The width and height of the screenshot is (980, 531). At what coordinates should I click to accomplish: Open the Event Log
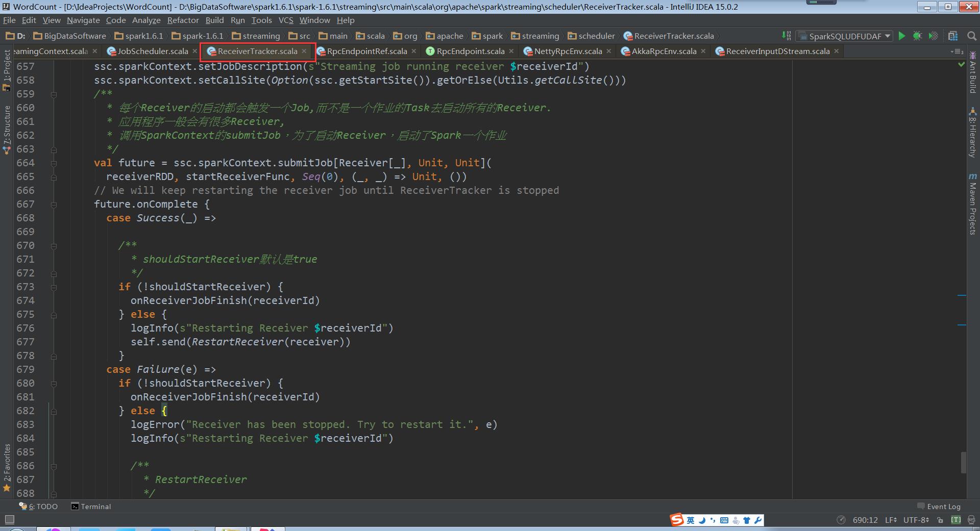[x=939, y=507]
